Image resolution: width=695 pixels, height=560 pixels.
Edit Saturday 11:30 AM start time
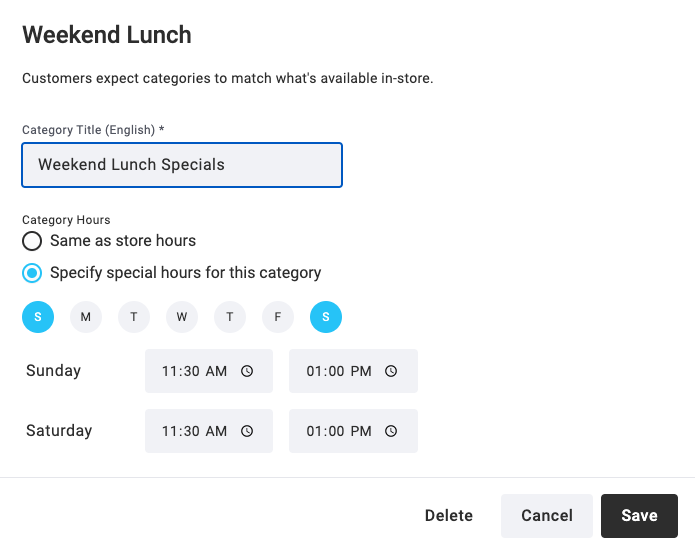click(209, 431)
